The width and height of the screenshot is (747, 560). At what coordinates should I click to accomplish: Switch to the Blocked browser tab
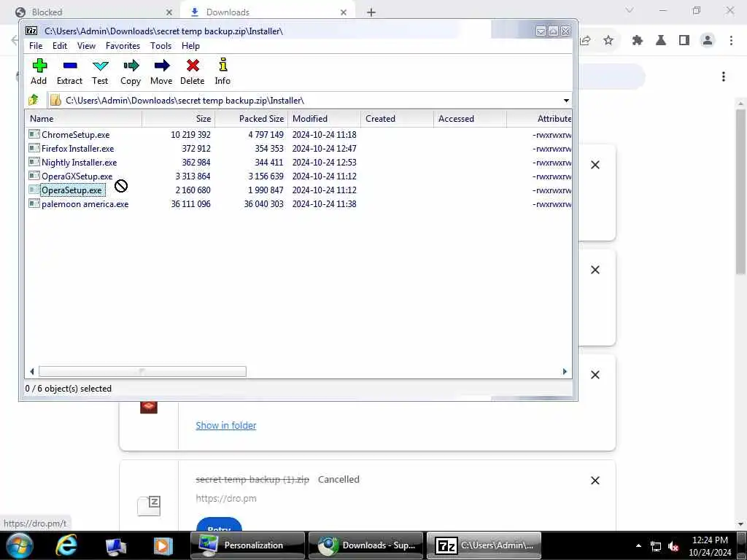tap(90, 12)
